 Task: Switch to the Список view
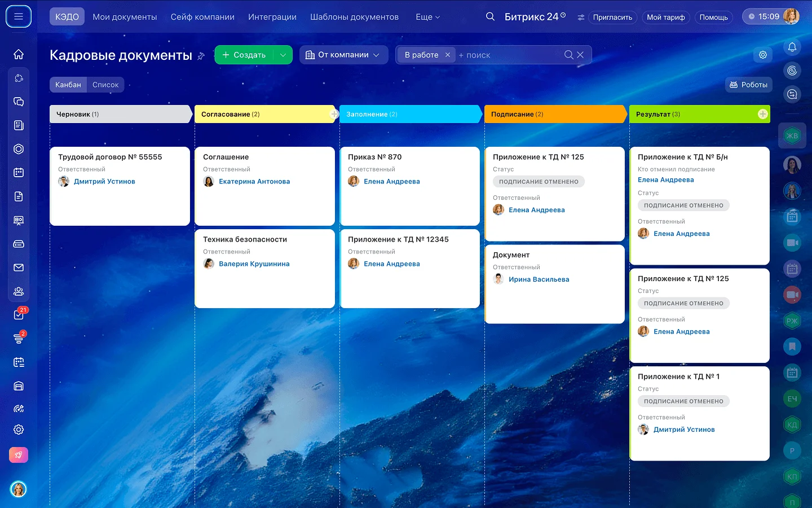pos(105,85)
